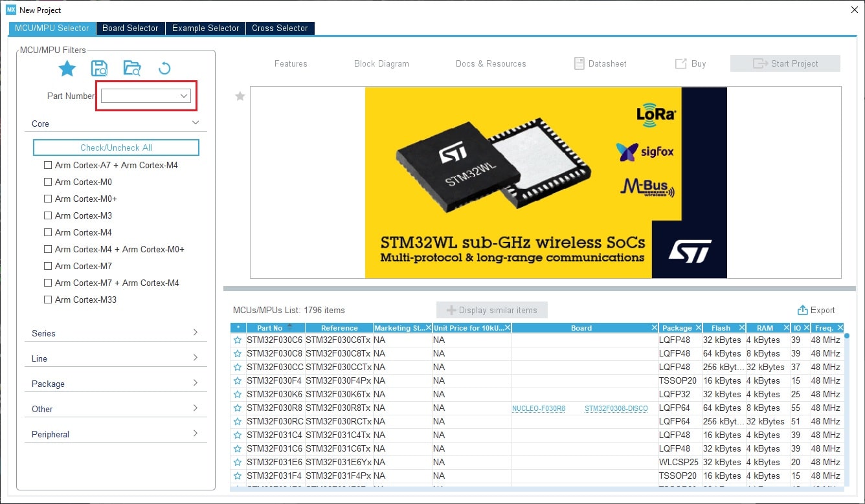Open the Example Selector tab

[x=205, y=28]
